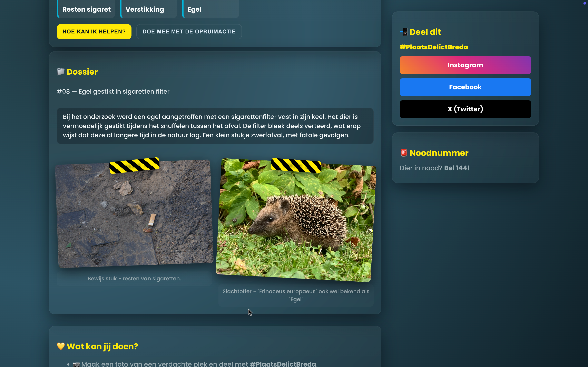Image resolution: width=588 pixels, height=367 pixels.
Task: Click the siren icon next to Noodnummer
Action: pyautogui.click(x=404, y=153)
